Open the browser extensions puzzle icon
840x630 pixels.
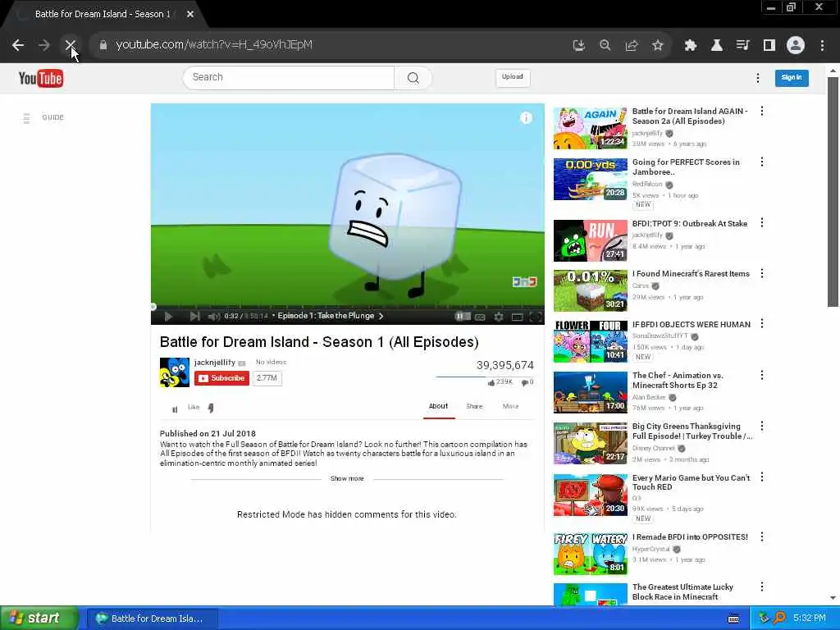[x=691, y=46]
